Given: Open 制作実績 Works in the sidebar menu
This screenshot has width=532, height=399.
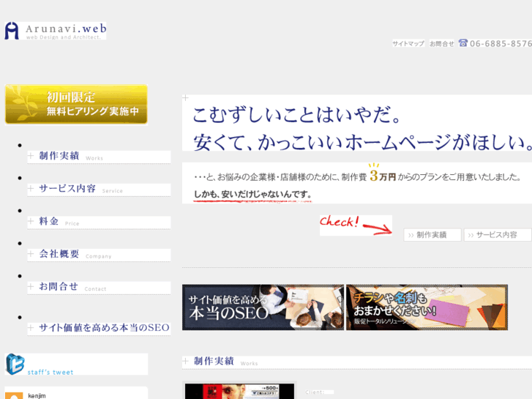Looking at the screenshot, I should [99, 156].
